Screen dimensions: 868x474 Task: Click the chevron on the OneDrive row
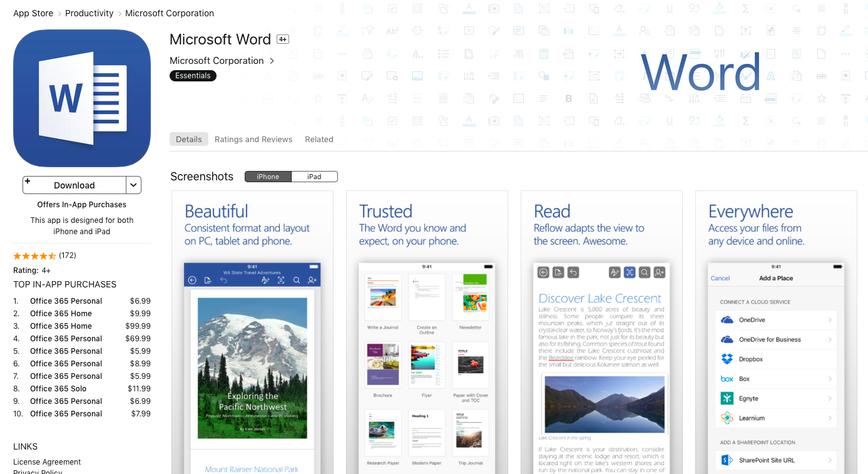830,320
